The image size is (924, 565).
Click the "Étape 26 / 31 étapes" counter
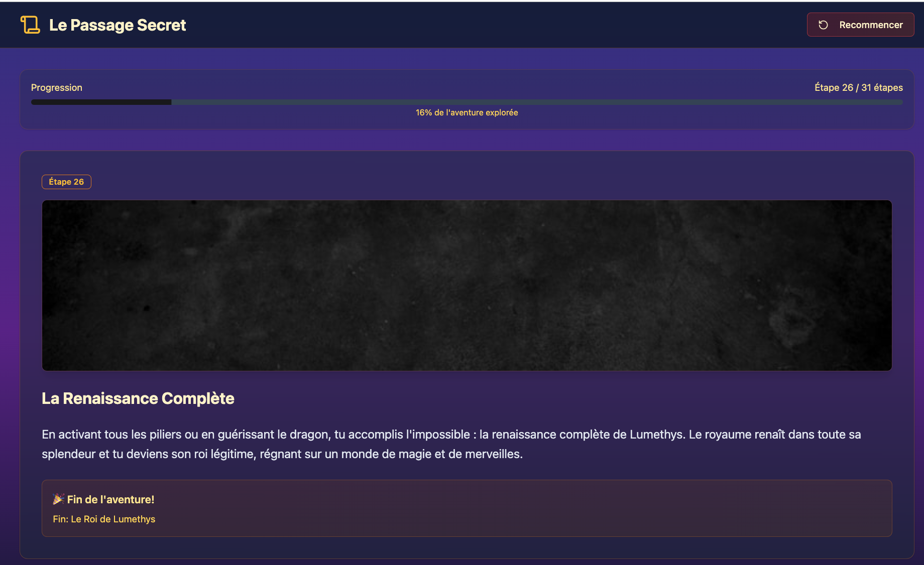click(x=858, y=87)
